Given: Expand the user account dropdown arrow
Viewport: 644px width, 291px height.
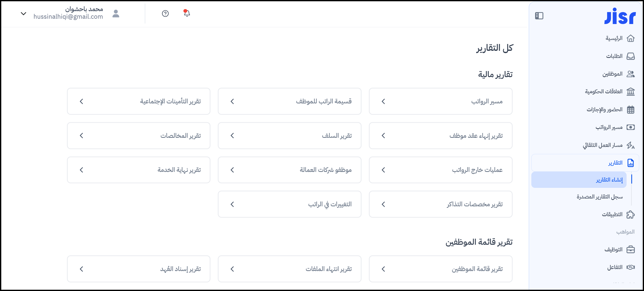Looking at the screenshot, I should [x=23, y=14].
